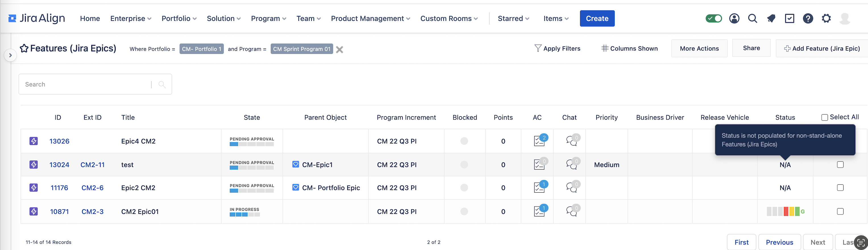Open acceptance criteria icon for Epic4 CM2
This screenshot has width=868, height=250.
coord(539,141)
